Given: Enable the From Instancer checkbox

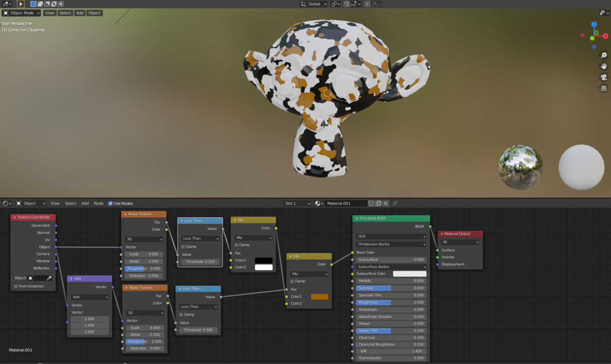Looking at the screenshot, I should click(16, 286).
